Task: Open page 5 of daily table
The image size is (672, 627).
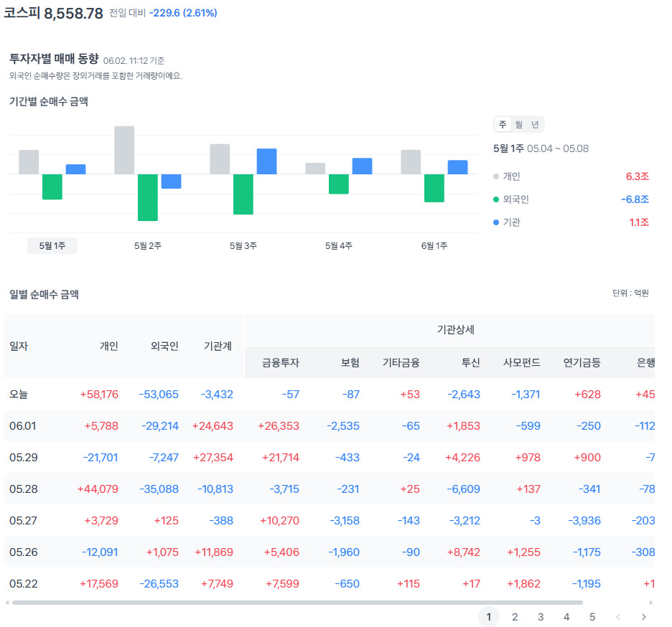Action: coord(592,617)
